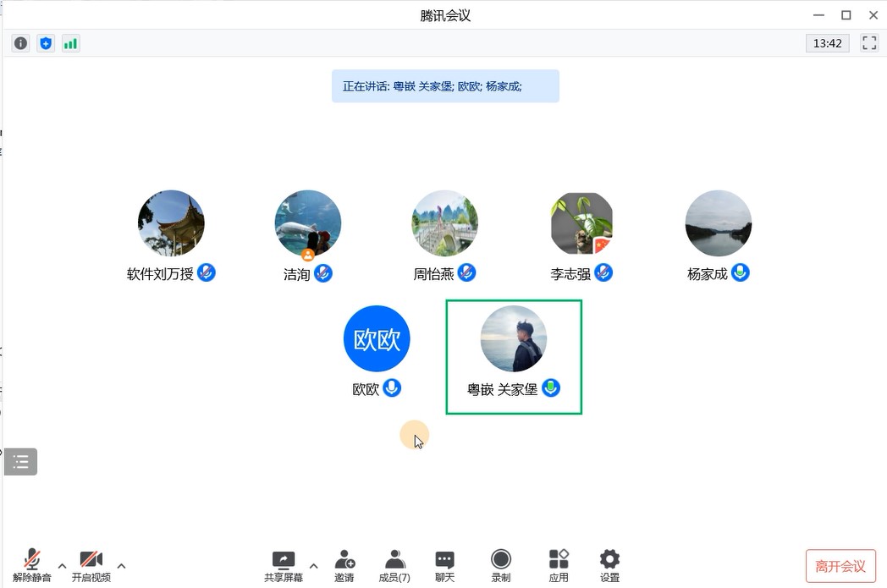Open the Chat panel
This screenshot has width=887, height=588.
(x=444, y=565)
